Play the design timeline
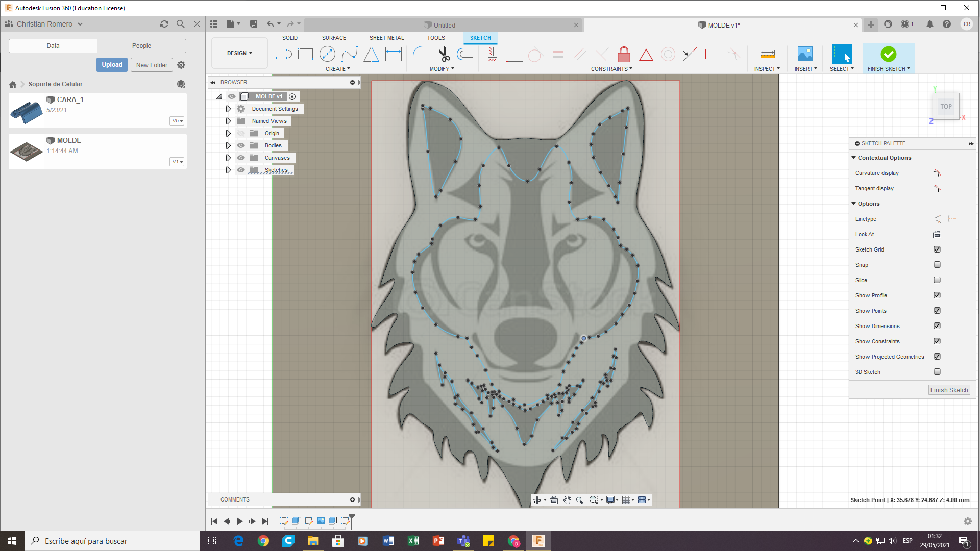Image resolution: width=980 pixels, height=551 pixels. (x=239, y=521)
